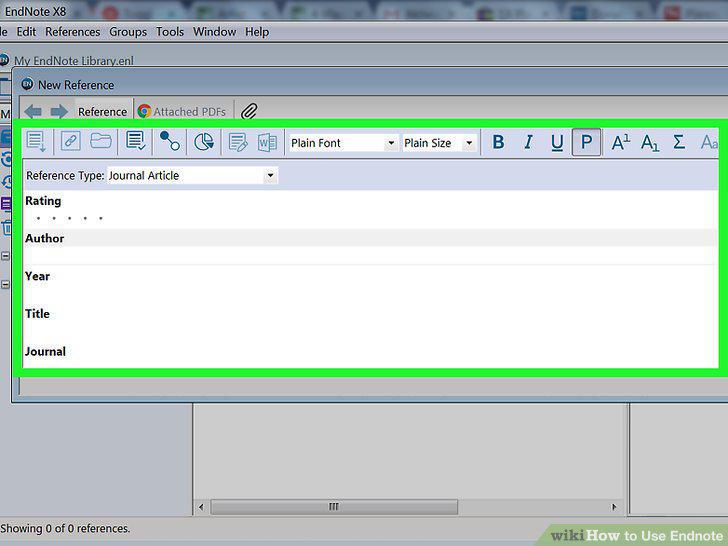Click the page-with-pencil edit toolbar icon
The image size is (728, 546).
point(238,142)
